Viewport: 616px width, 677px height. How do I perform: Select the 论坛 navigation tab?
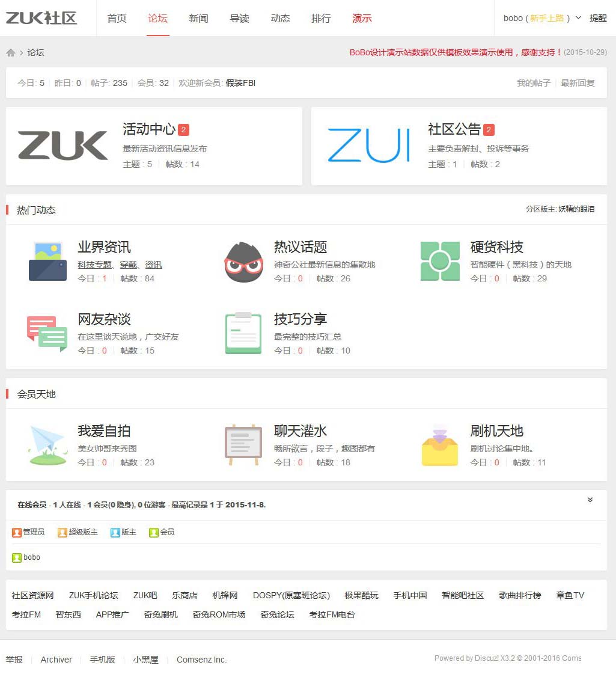pyautogui.click(x=157, y=18)
